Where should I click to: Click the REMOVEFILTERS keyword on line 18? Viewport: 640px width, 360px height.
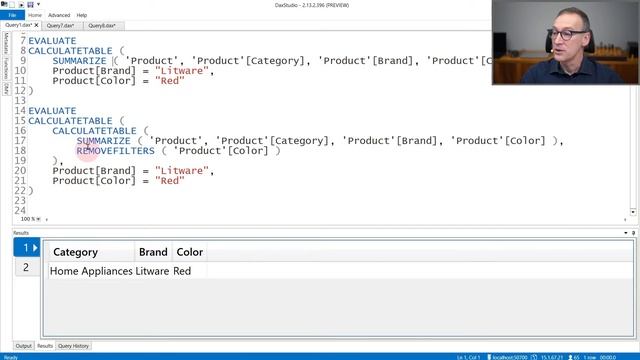pyautogui.click(x=116, y=151)
